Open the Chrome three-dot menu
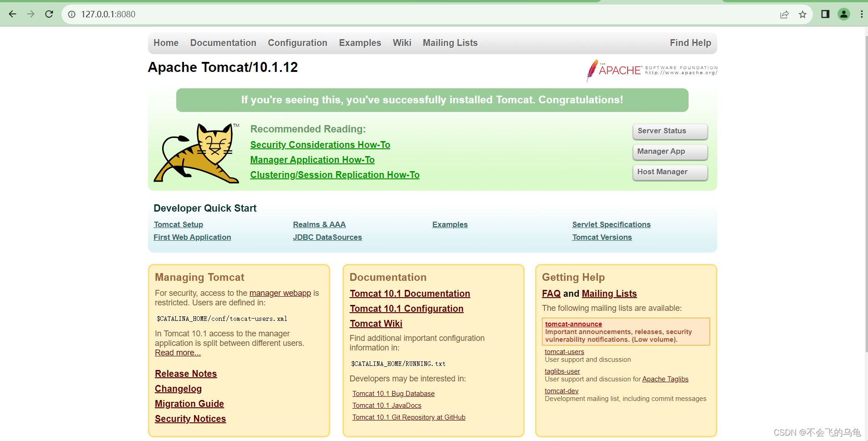Screen dimensions: 868x441 pyautogui.click(x=862, y=14)
